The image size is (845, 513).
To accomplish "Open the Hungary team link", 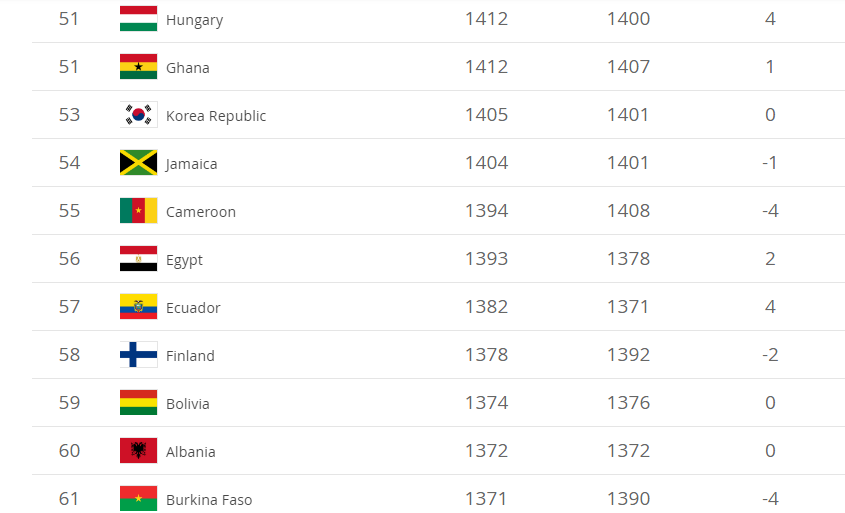I will (x=194, y=20).
